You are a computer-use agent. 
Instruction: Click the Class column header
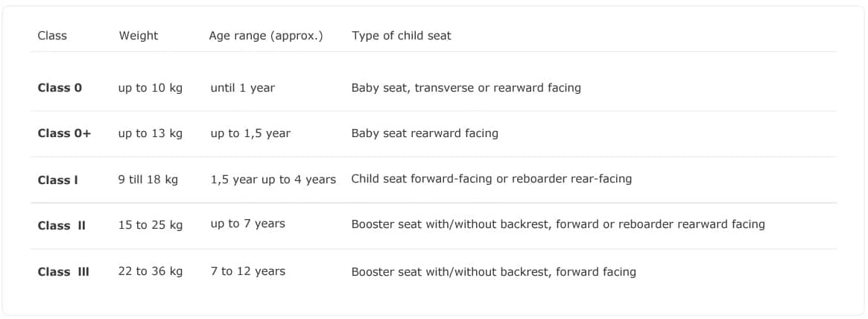pyautogui.click(x=52, y=36)
